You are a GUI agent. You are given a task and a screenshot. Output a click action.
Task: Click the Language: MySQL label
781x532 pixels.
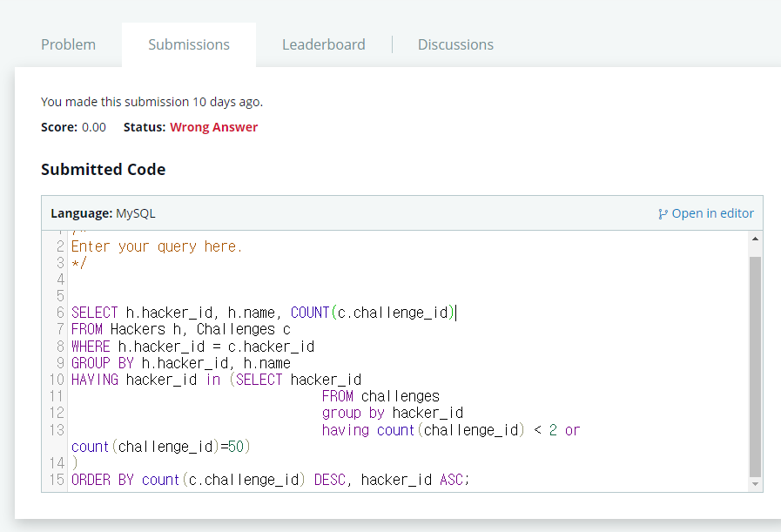pyautogui.click(x=103, y=213)
